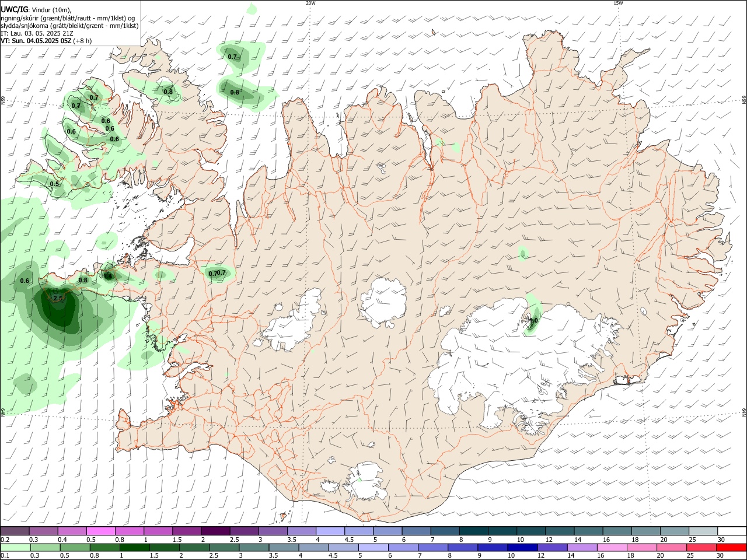This screenshot has width=747, height=560.
Task: Pick the deep blue 10–12 rain swatch
Action: 522,547
